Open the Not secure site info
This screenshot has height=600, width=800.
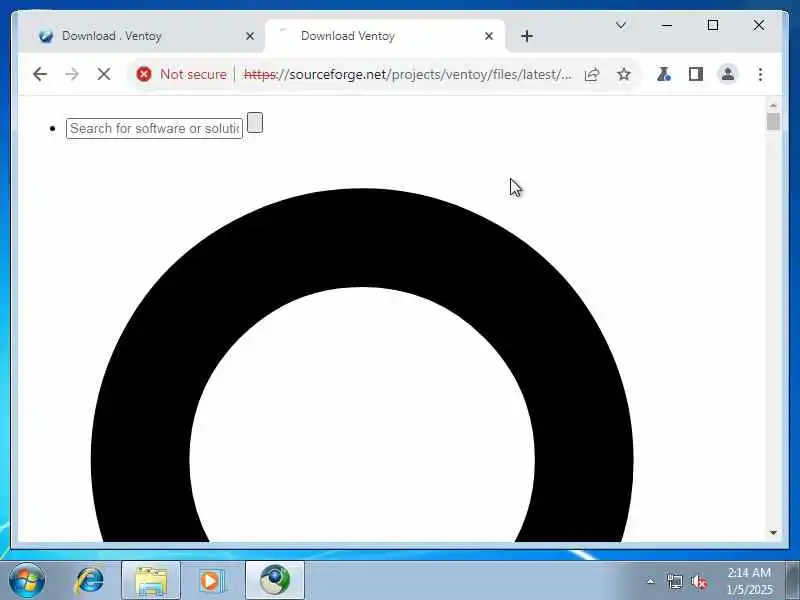coord(182,74)
